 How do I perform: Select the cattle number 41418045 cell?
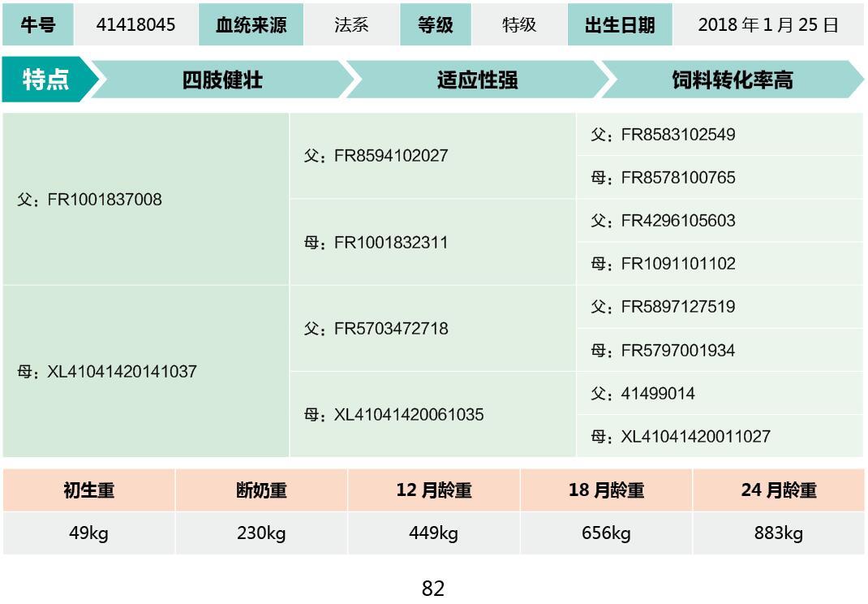coord(135,24)
